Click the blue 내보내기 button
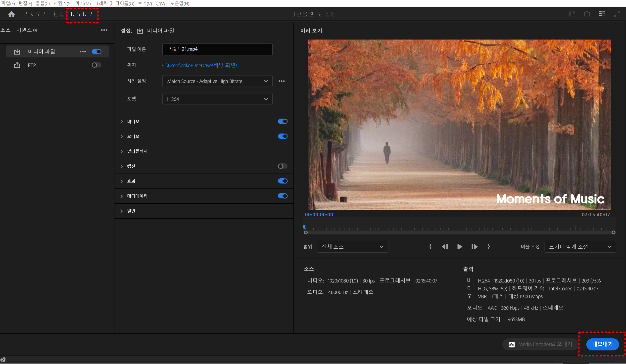This screenshot has width=626, height=364. point(602,344)
